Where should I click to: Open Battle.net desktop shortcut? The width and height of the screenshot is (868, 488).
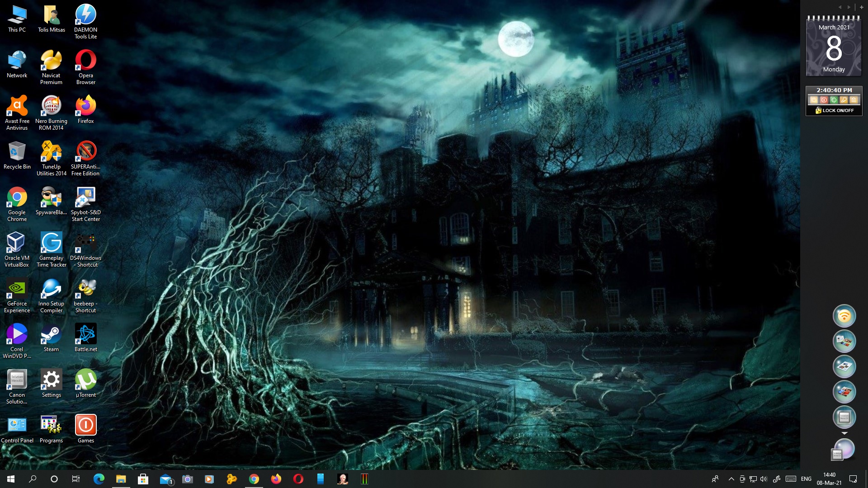click(86, 338)
